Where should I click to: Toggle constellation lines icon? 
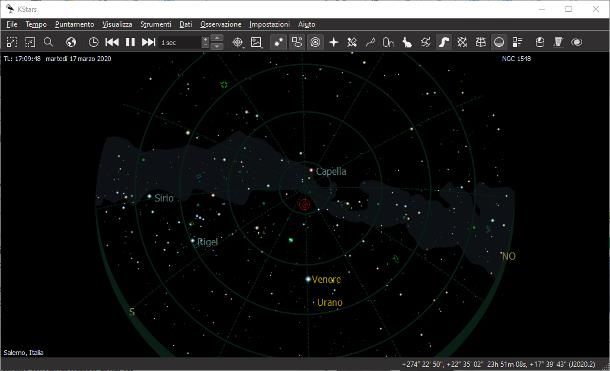click(x=370, y=42)
